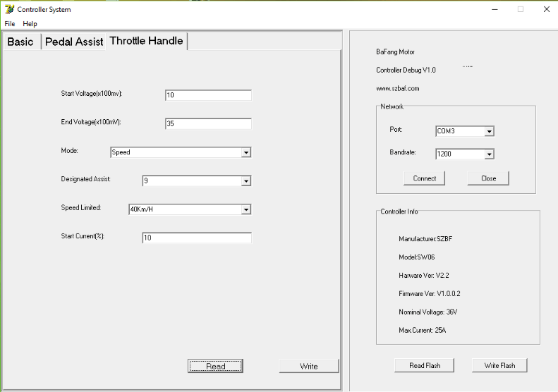This screenshot has height=392, width=558.
Task: Minimize the Controller System window
Action: (x=495, y=9)
